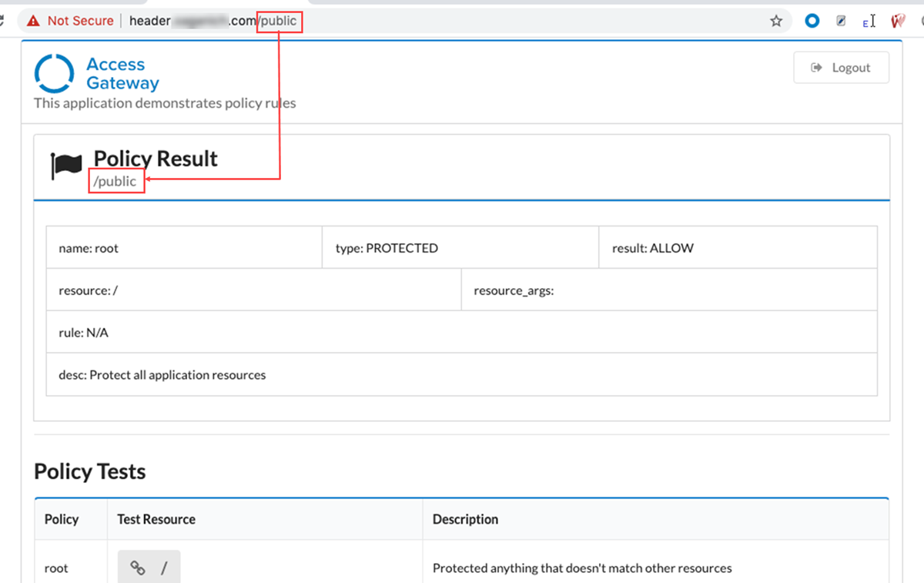Click the Not Secure warning icon
The width and height of the screenshot is (924, 583).
point(33,21)
